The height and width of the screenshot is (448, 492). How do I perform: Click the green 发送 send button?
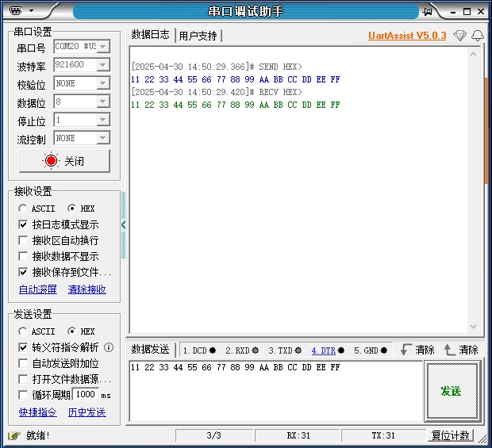coord(452,391)
